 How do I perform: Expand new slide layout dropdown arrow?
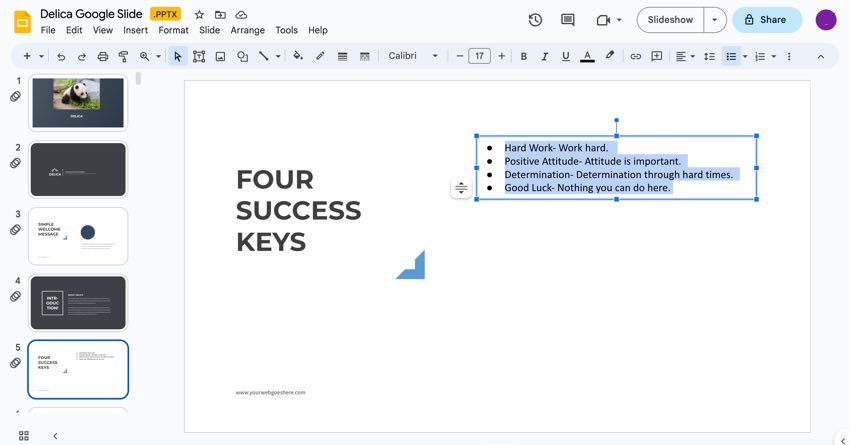(x=41, y=56)
